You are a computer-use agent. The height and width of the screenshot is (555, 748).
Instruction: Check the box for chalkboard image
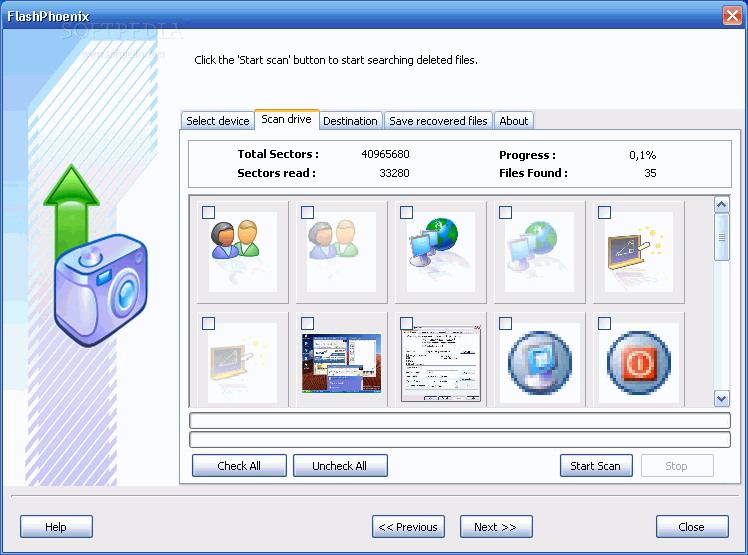[x=604, y=212]
